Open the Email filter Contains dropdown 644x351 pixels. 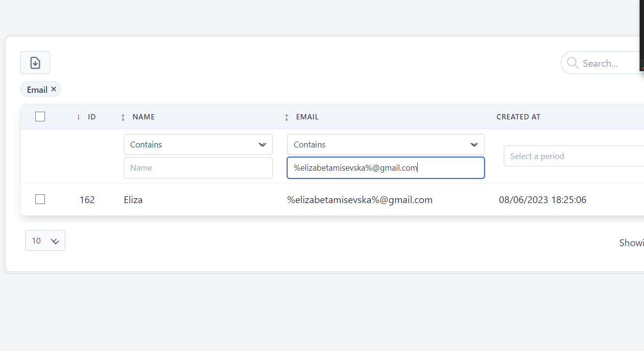click(385, 145)
